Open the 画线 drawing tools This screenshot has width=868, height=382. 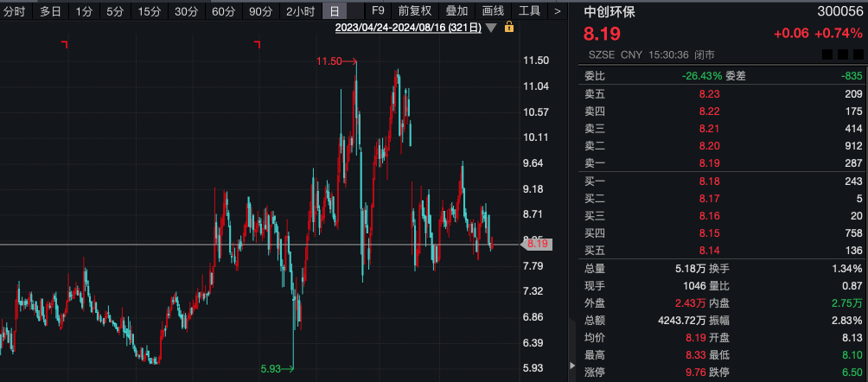coord(493,11)
